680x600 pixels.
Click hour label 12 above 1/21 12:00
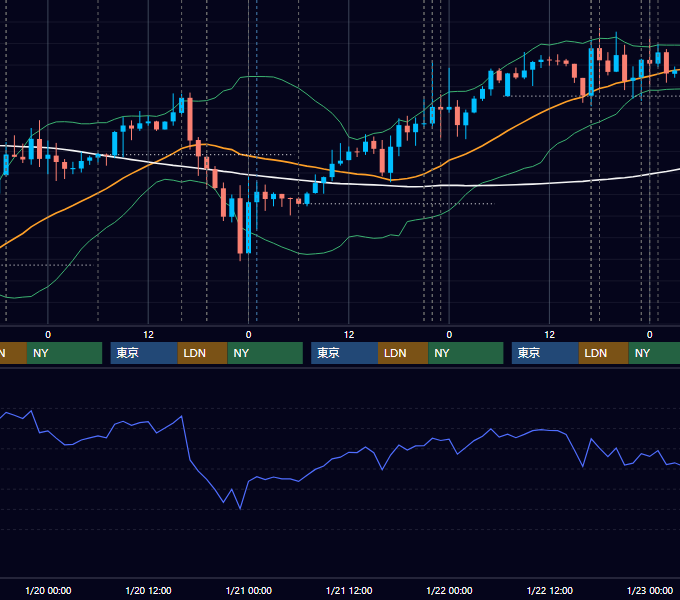[x=349, y=335]
